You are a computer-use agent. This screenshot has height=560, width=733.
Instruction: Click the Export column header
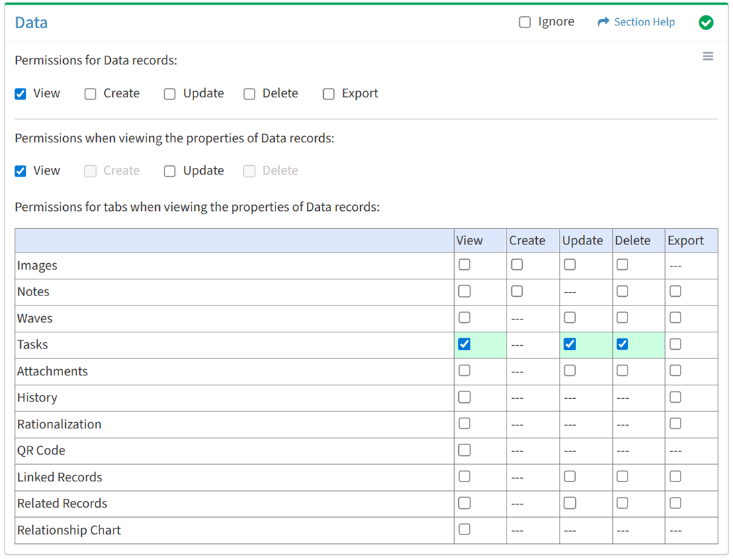685,240
